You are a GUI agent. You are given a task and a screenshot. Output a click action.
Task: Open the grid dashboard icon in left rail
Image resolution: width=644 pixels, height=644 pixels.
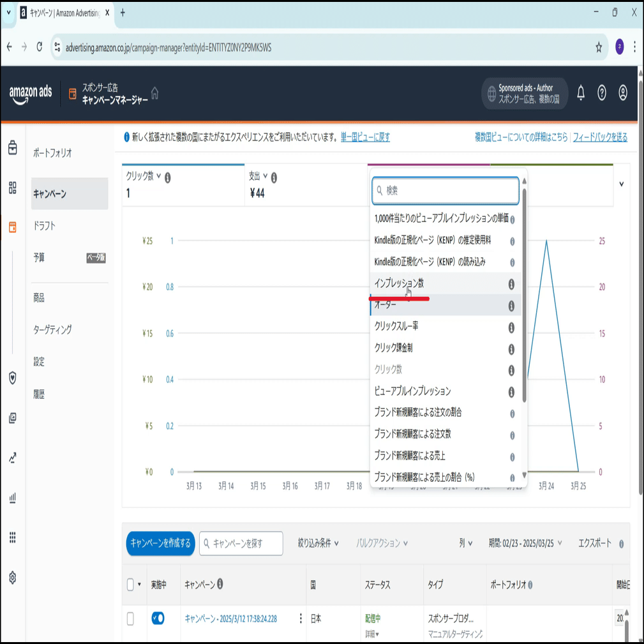[13, 188]
